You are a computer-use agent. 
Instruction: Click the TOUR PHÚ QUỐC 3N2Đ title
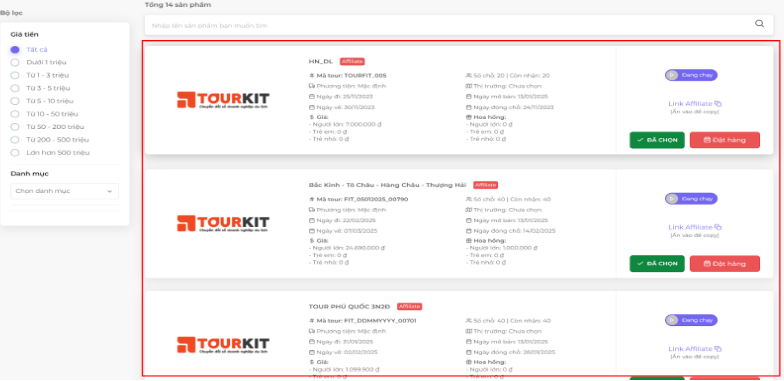pyautogui.click(x=350, y=306)
